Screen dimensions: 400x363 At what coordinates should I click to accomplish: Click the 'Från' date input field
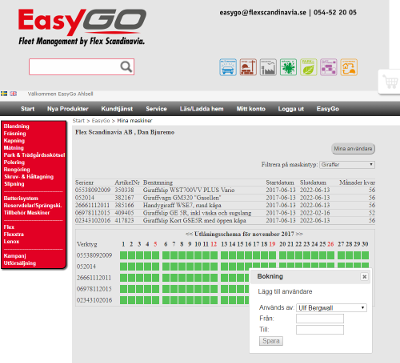point(320,319)
